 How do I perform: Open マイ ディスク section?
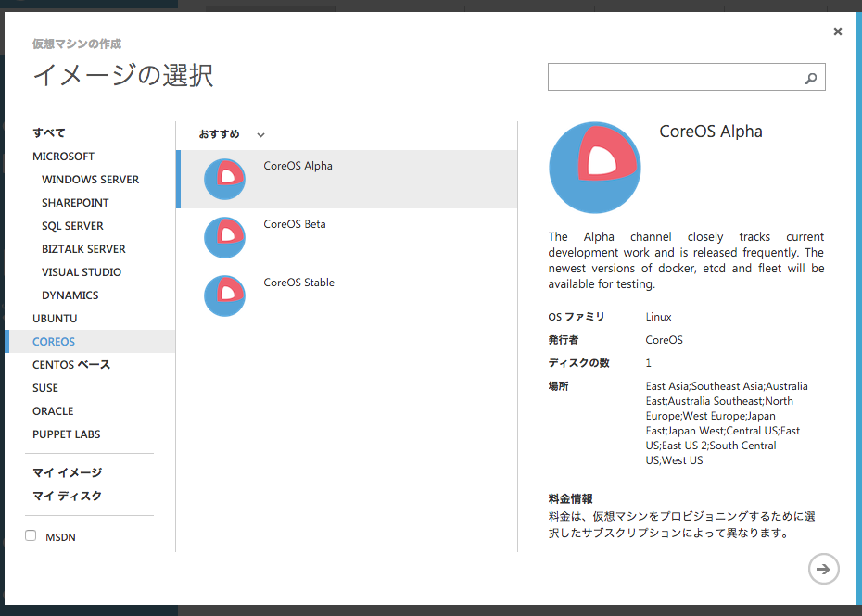point(67,496)
